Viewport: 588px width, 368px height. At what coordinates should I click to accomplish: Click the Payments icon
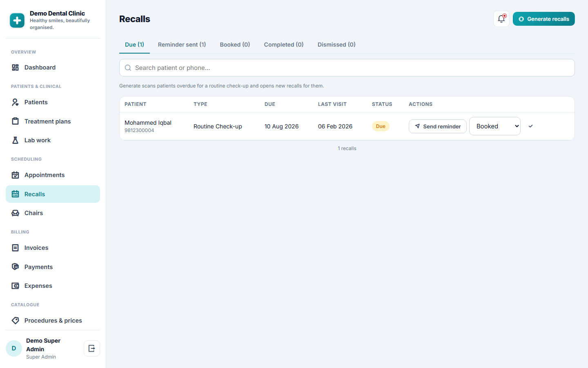click(15, 267)
